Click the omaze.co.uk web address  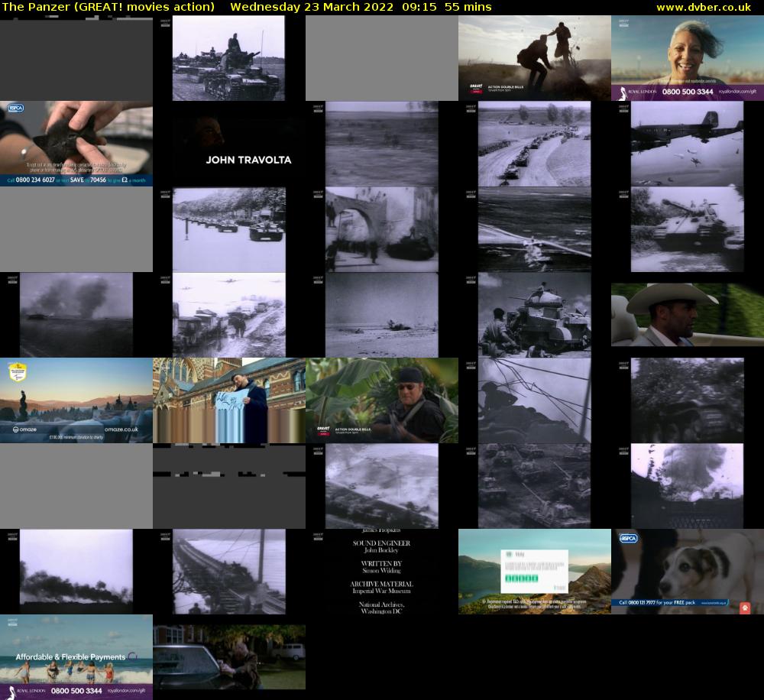click(121, 430)
